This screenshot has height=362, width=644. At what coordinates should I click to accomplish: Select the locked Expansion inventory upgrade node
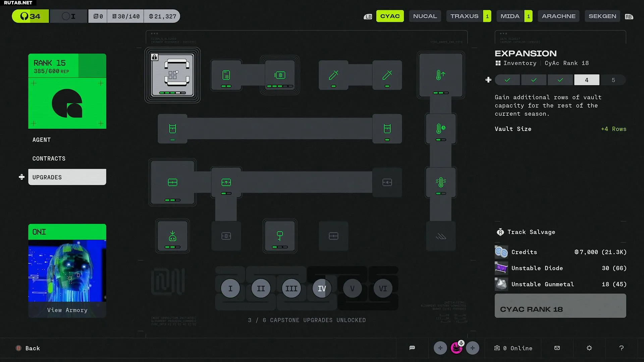tap(172, 75)
